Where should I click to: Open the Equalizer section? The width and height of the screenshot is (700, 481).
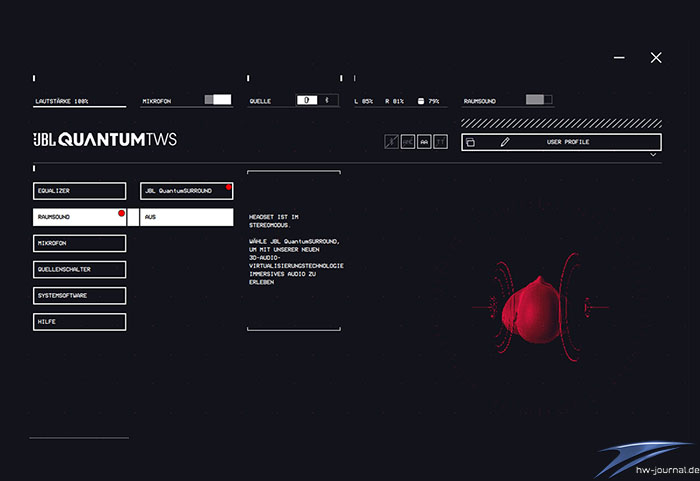[x=79, y=191]
